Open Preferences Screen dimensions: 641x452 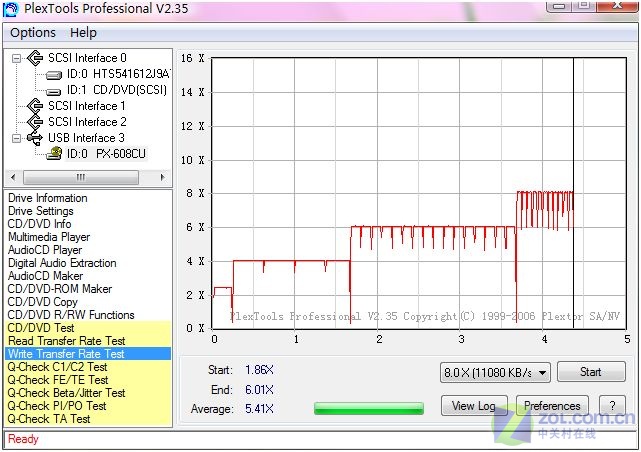tap(552, 406)
